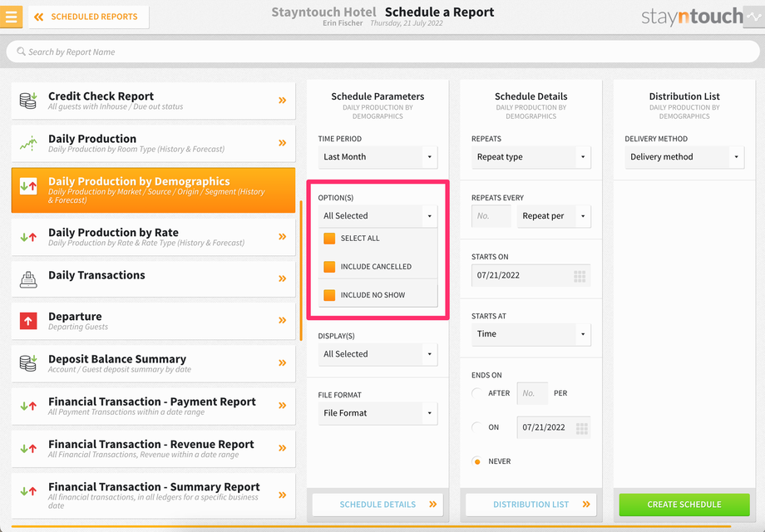Open the File Format dropdown
Viewport: 765px width, 532px height.
tap(378, 413)
